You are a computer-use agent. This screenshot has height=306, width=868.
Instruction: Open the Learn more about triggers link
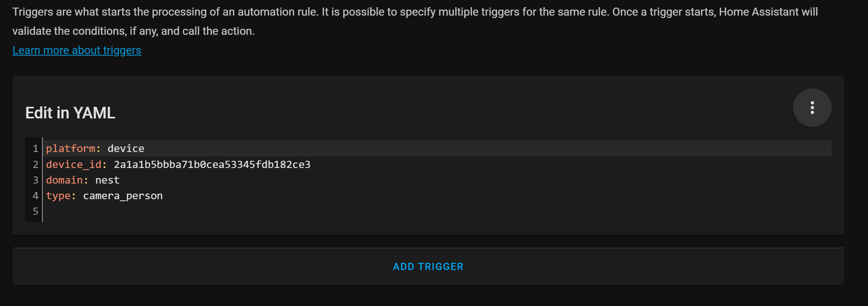tap(77, 50)
